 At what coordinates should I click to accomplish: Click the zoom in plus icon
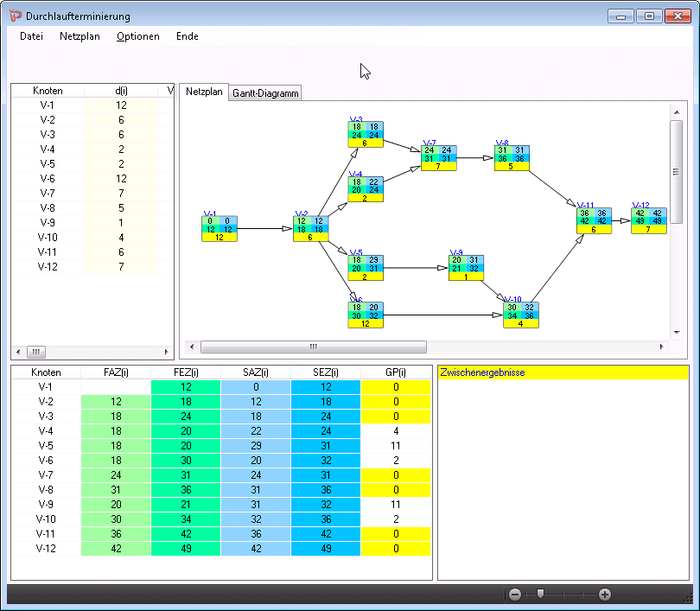coord(605,595)
